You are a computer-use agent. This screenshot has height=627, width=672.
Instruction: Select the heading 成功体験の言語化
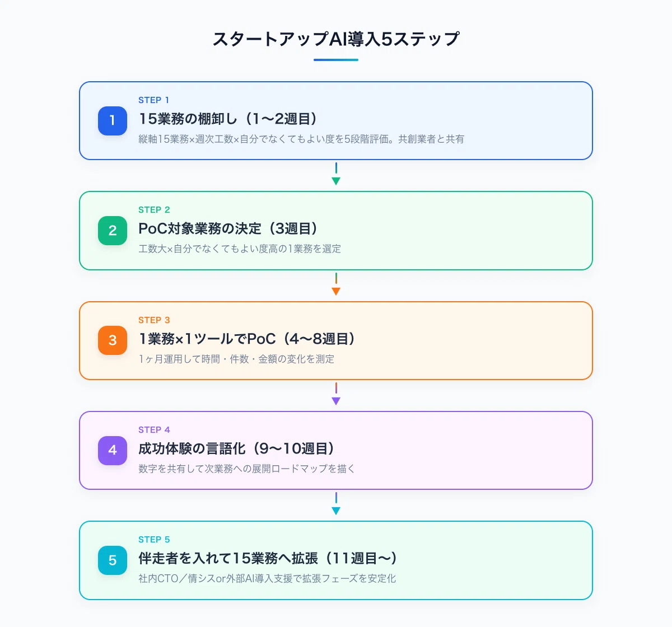click(192, 448)
